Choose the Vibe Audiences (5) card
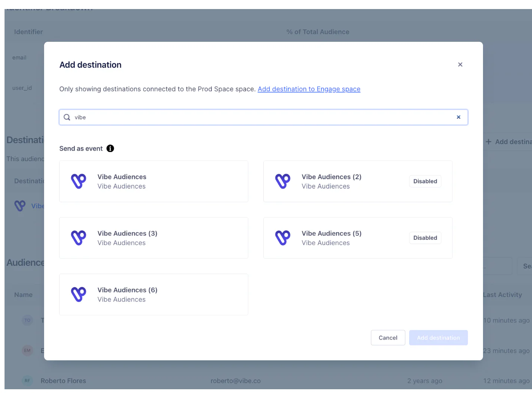The width and height of the screenshot is (532, 393). pyautogui.click(x=358, y=238)
